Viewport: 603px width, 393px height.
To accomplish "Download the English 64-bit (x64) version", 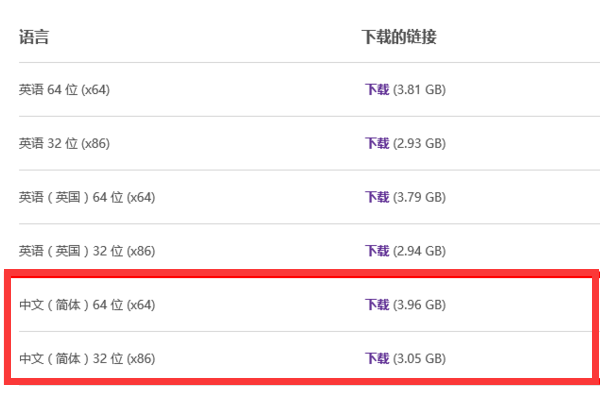I will (377, 90).
